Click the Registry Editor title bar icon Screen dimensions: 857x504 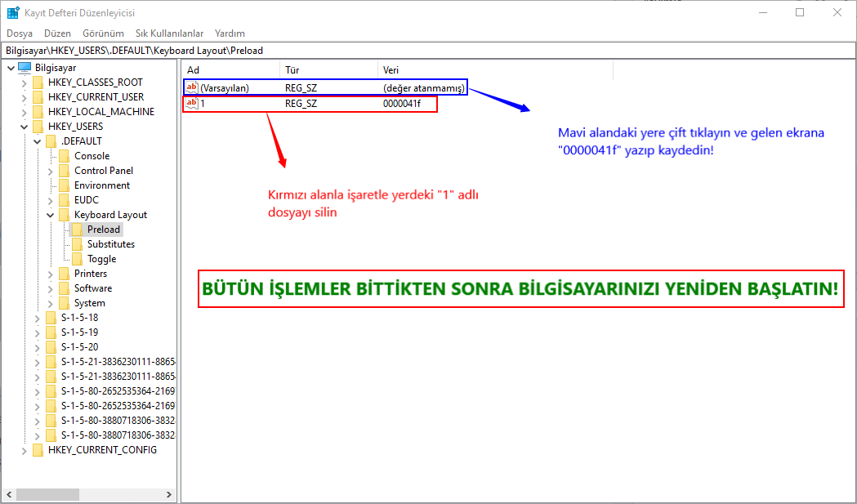pyautogui.click(x=13, y=12)
